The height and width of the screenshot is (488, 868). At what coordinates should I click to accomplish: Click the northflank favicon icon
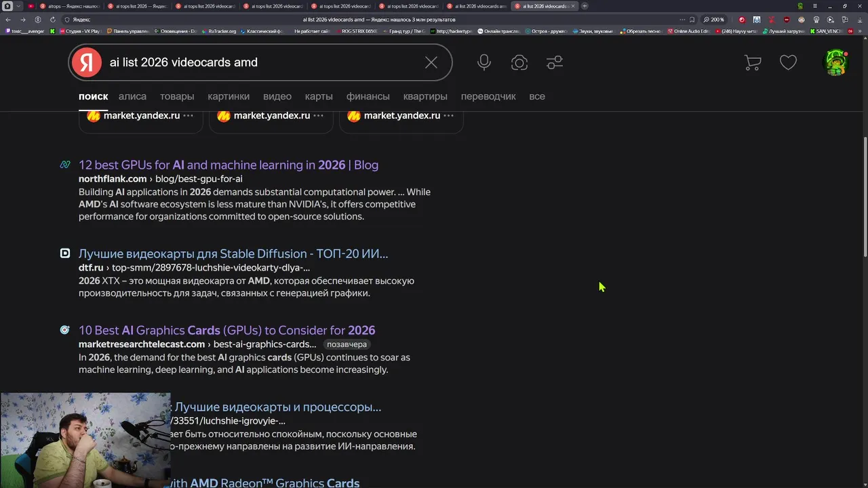pyautogui.click(x=65, y=165)
